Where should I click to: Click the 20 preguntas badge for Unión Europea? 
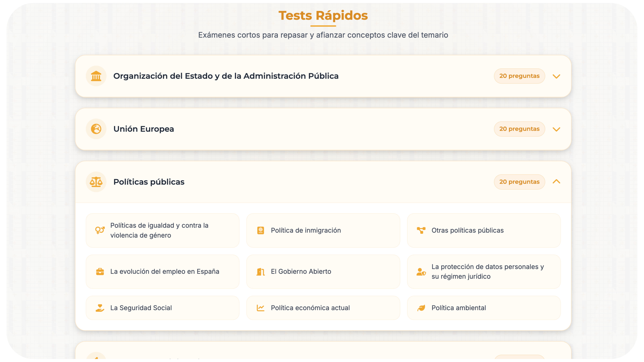tap(519, 129)
